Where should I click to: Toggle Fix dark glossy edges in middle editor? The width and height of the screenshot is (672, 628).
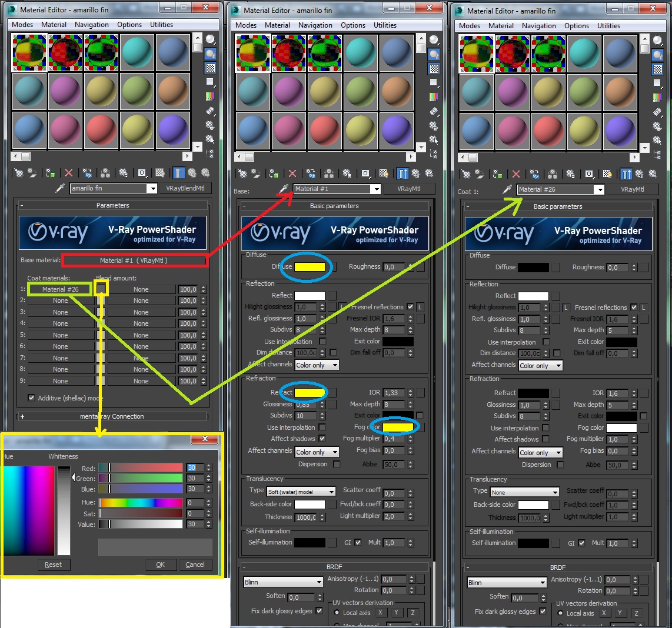tap(319, 610)
